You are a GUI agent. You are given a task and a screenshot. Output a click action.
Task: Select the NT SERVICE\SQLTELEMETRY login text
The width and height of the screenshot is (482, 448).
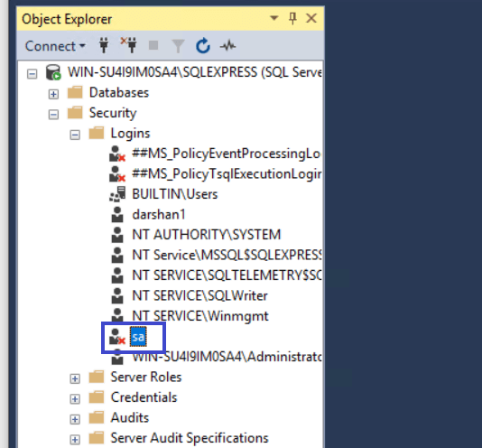tap(227, 275)
